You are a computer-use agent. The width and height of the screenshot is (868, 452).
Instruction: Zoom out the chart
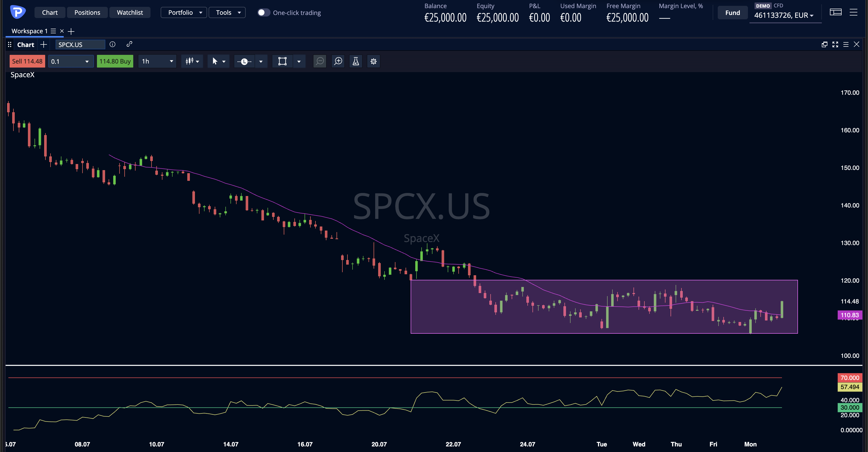[x=320, y=61]
